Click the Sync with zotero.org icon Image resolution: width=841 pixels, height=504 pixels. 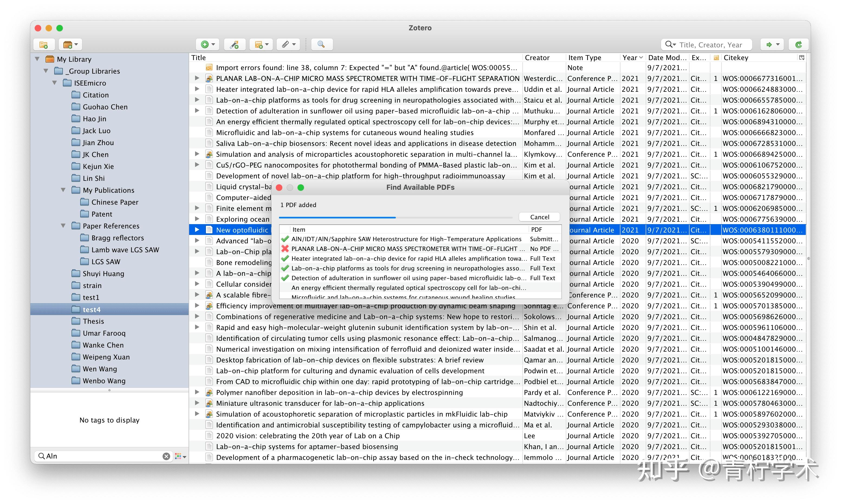point(798,44)
